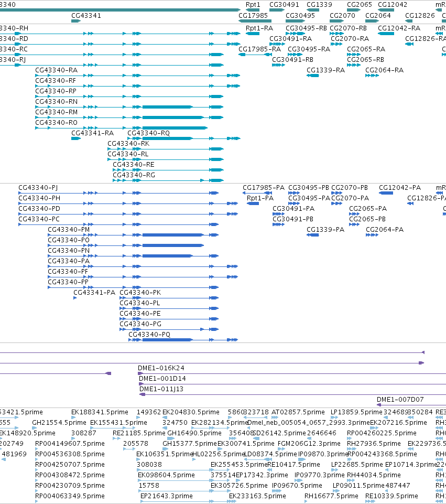
Task: Select transcript CG43340-RF
Action: 56,81
